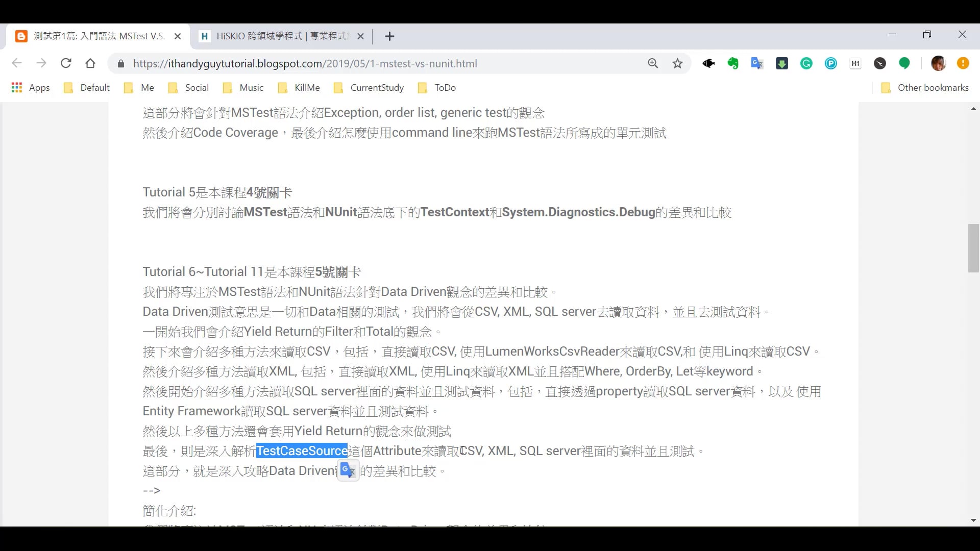Click the browser back button
Viewport: 980px width, 551px height.
[17, 63]
